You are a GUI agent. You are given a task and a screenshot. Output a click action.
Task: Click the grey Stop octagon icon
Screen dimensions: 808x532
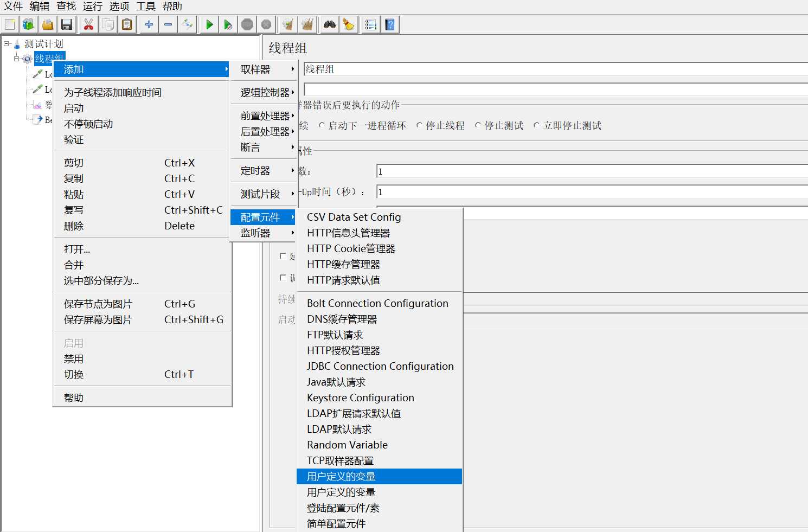point(247,24)
